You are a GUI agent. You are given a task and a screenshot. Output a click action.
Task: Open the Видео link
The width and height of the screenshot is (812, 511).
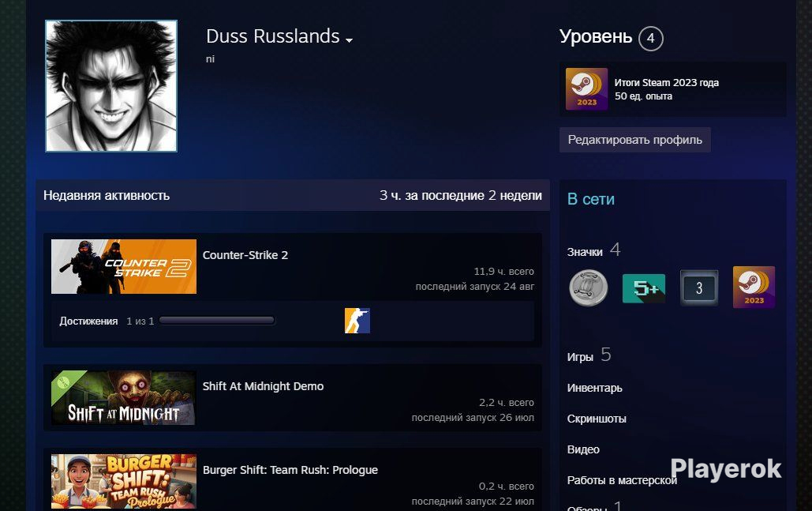pos(583,449)
